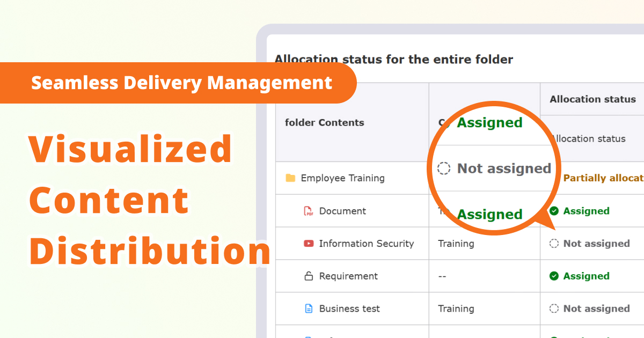Open the Employee Training folder name
The height and width of the screenshot is (338, 644).
tap(342, 178)
